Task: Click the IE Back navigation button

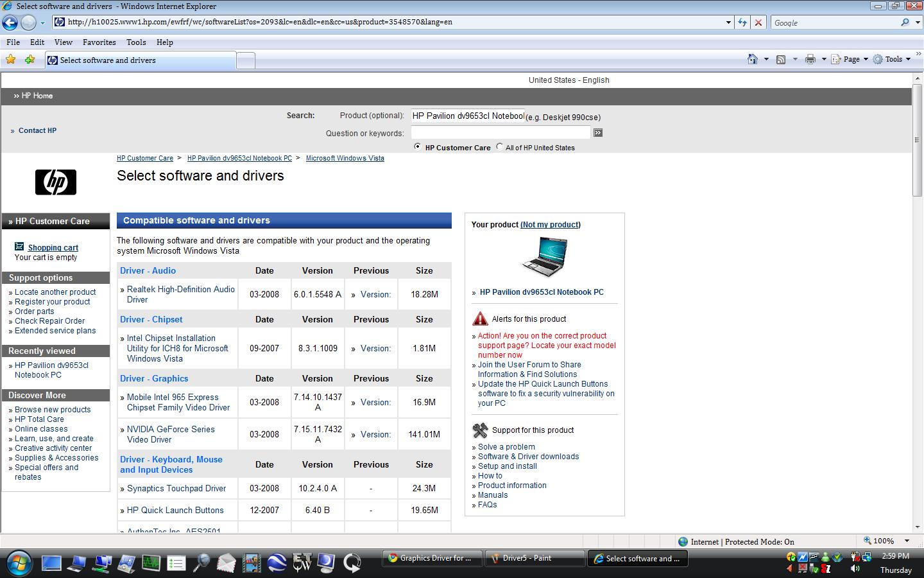Action: [10, 22]
